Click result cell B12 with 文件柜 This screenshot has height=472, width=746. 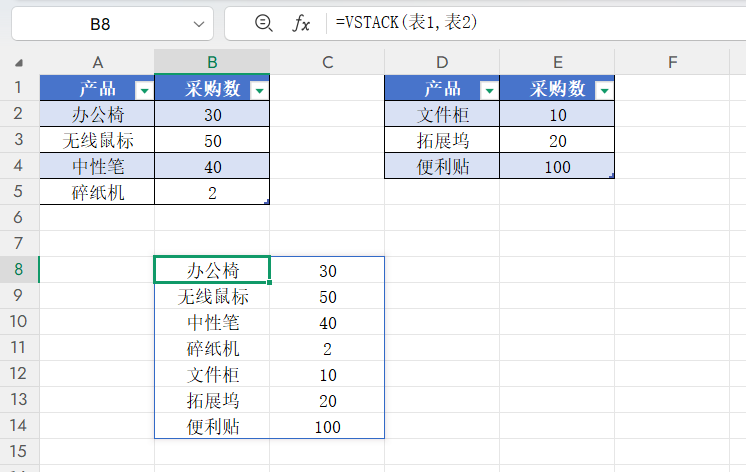pyautogui.click(x=212, y=374)
